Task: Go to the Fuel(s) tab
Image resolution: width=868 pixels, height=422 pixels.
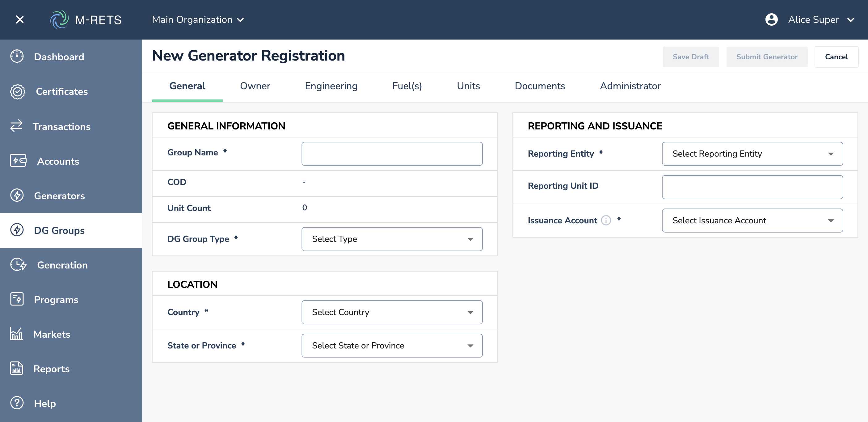Action: point(407,86)
